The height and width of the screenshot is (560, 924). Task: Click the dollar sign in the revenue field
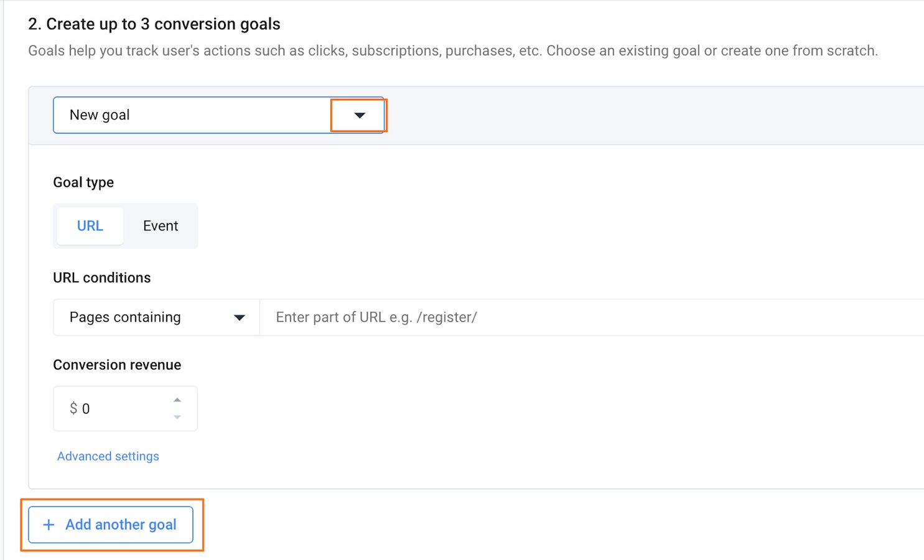pos(72,409)
